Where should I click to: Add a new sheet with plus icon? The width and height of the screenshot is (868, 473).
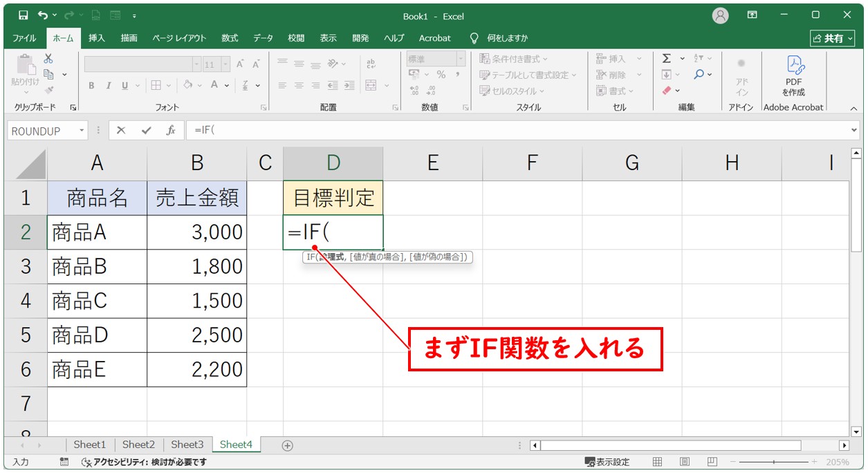point(288,445)
